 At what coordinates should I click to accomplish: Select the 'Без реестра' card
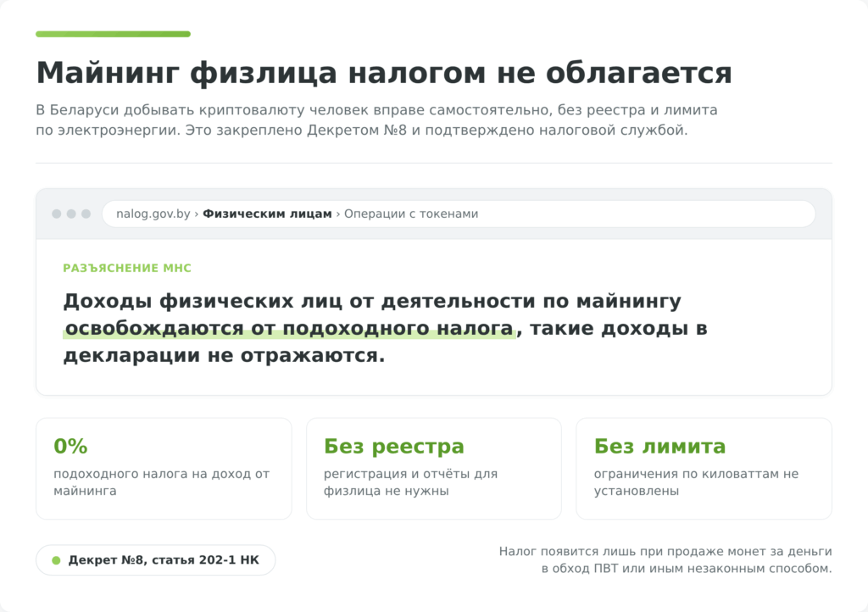[x=434, y=469]
